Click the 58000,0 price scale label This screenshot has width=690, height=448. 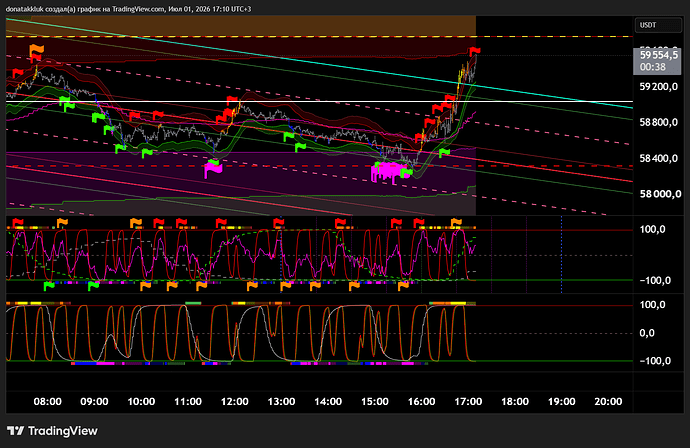pos(658,194)
